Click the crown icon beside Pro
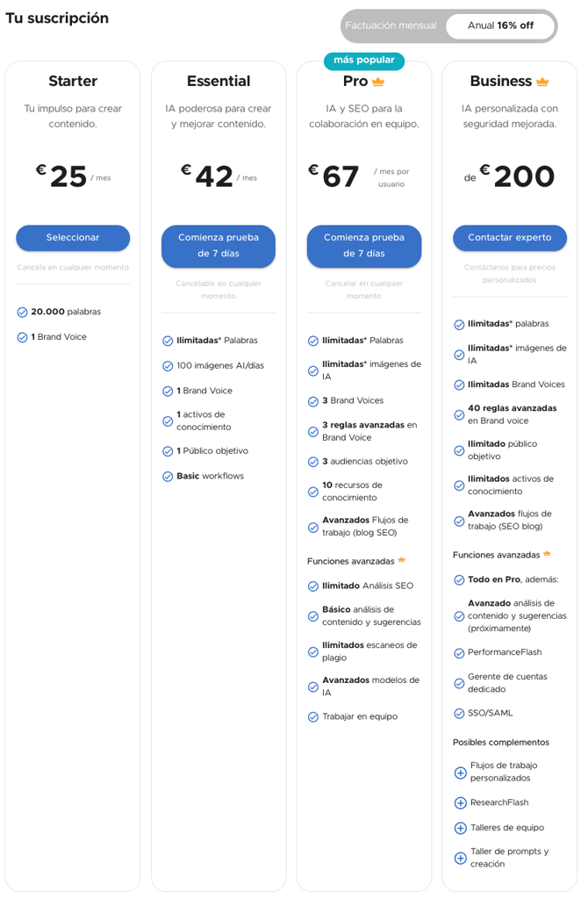Screen dimensions: 588x899 (x=378, y=82)
